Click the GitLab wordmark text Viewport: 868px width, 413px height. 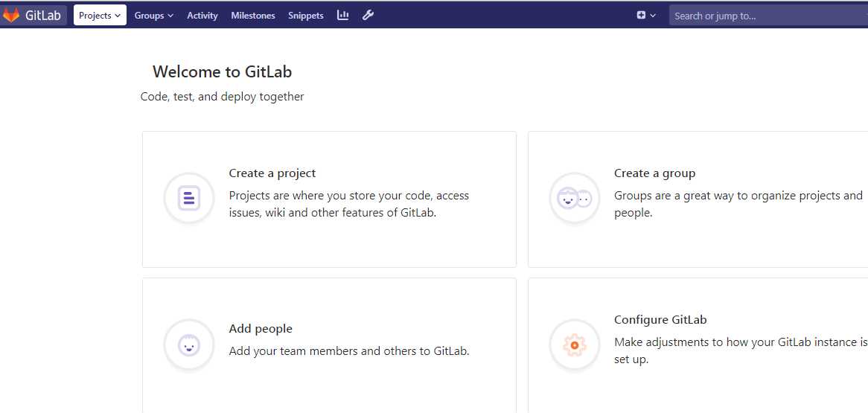coord(43,16)
